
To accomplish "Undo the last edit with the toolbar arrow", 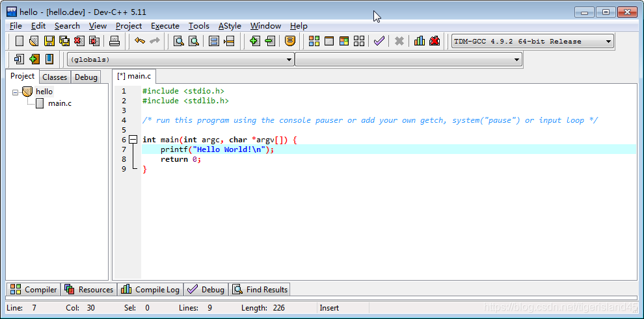I will point(140,41).
